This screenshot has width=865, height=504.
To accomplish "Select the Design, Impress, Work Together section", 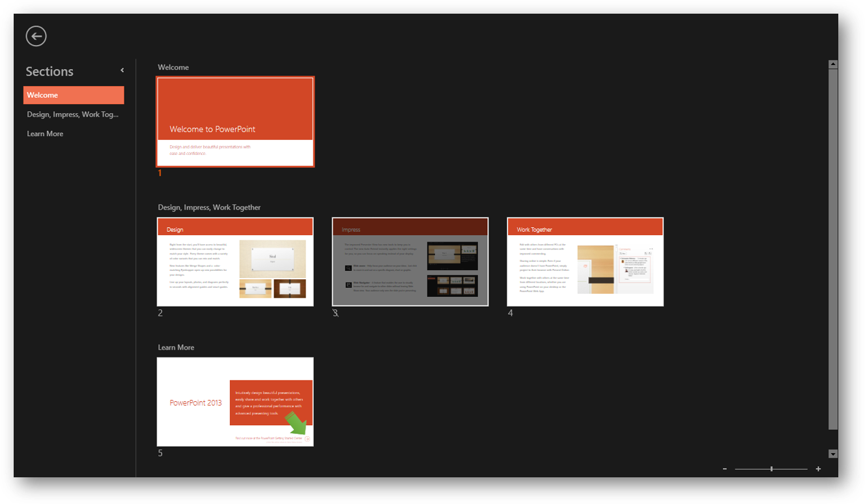I will click(74, 115).
